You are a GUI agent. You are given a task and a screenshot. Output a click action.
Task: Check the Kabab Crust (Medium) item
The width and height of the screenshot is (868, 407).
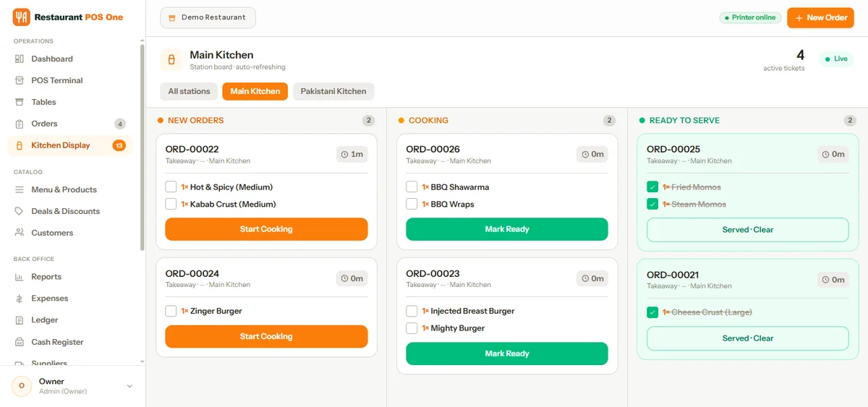(x=171, y=204)
